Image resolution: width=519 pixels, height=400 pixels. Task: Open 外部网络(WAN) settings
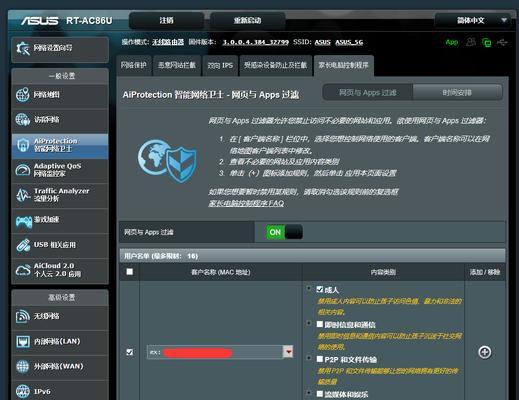60,367
